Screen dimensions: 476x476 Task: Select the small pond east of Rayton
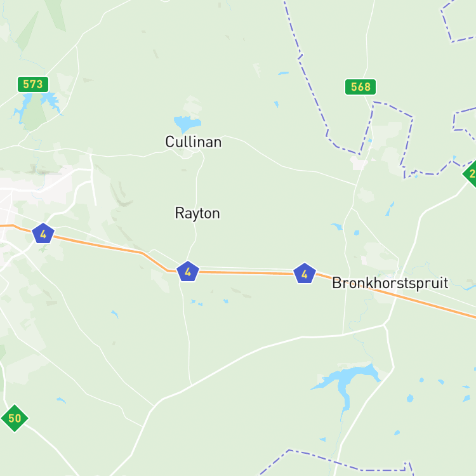tap(337, 227)
